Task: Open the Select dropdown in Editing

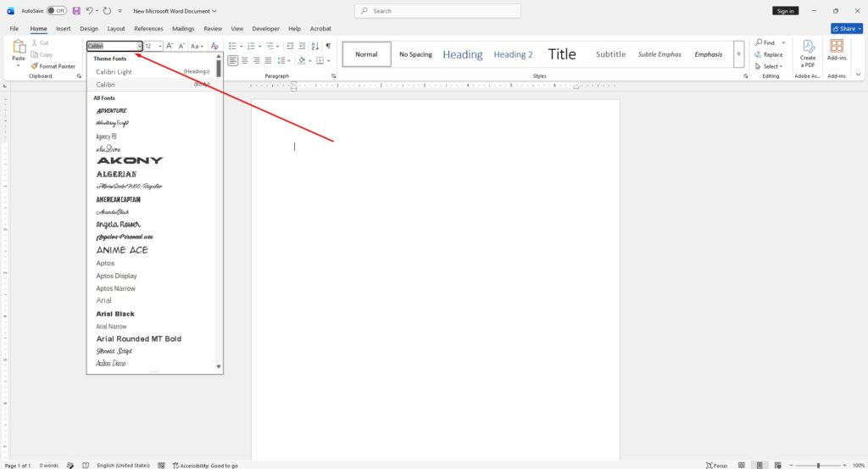Action: point(769,66)
